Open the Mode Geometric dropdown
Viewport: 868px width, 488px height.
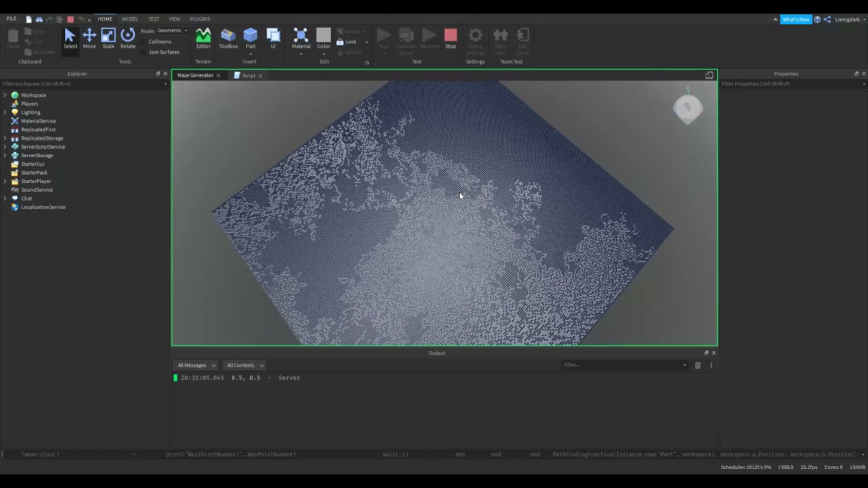click(x=172, y=30)
